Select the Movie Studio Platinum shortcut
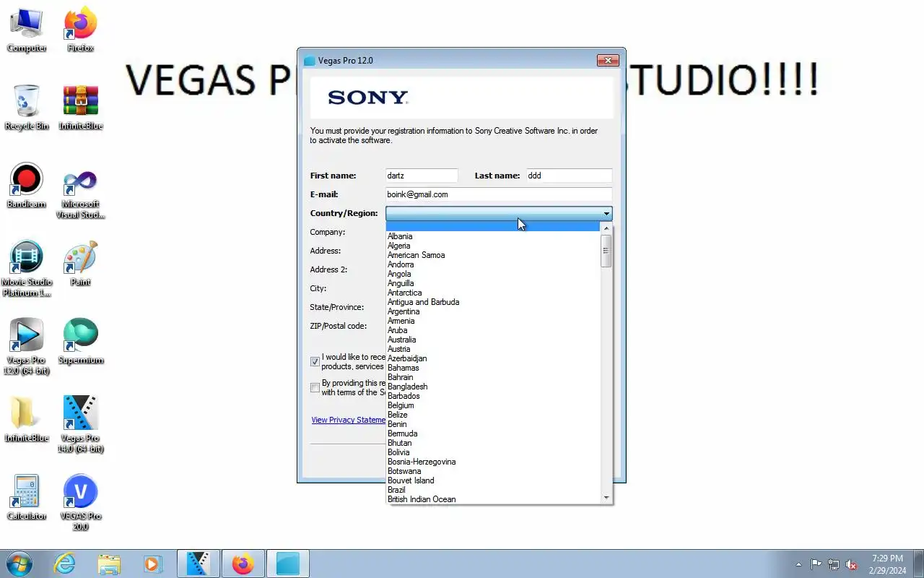The height and width of the screenshot is (578, 924). 27,269
